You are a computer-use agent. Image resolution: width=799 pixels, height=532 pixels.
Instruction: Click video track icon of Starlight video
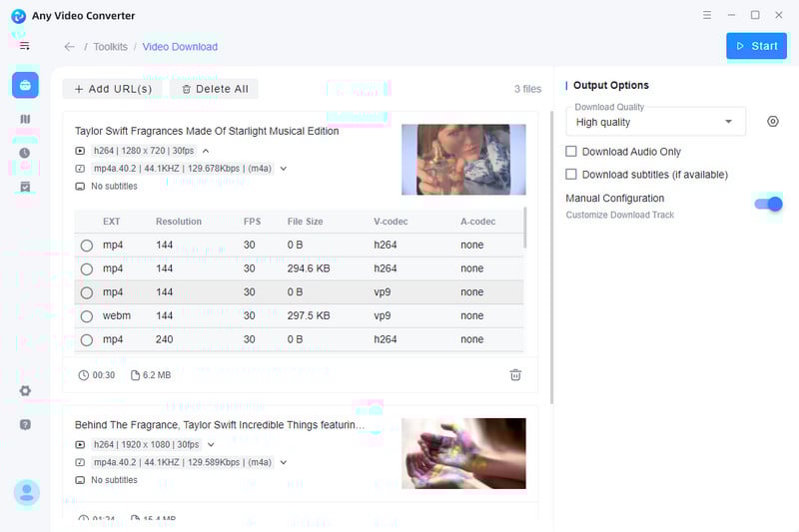click(x=80, y=151)
